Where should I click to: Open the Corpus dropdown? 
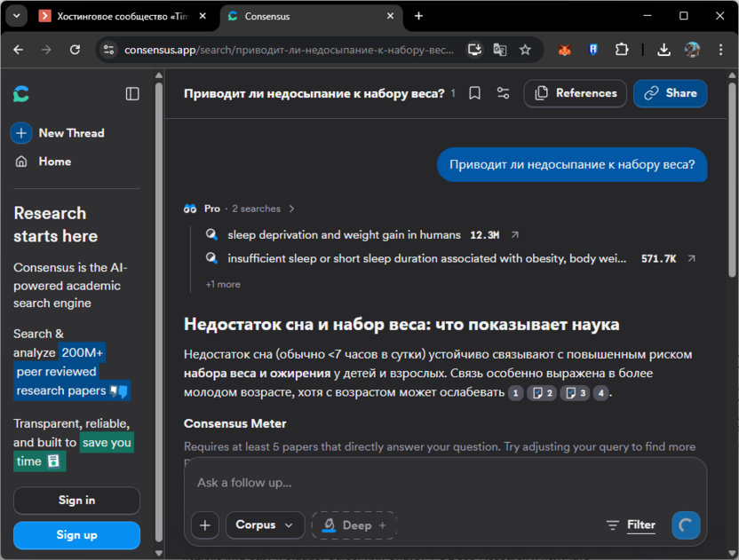point(266,525)
